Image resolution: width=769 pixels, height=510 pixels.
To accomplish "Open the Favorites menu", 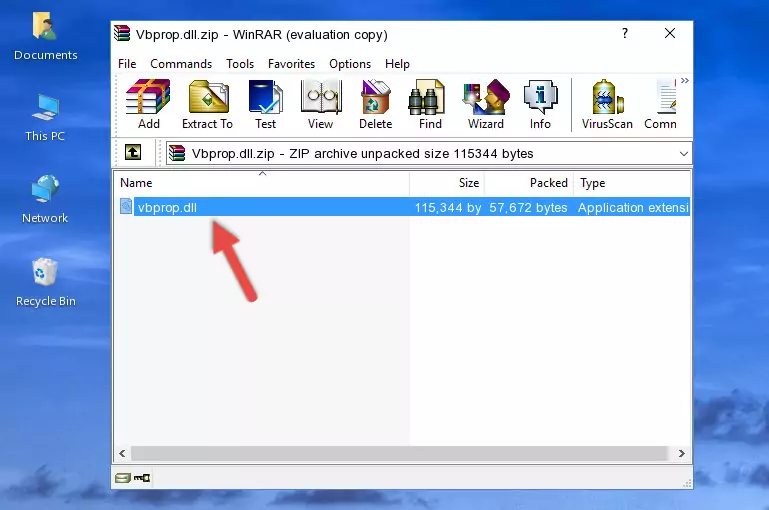I will pos(291,64).
